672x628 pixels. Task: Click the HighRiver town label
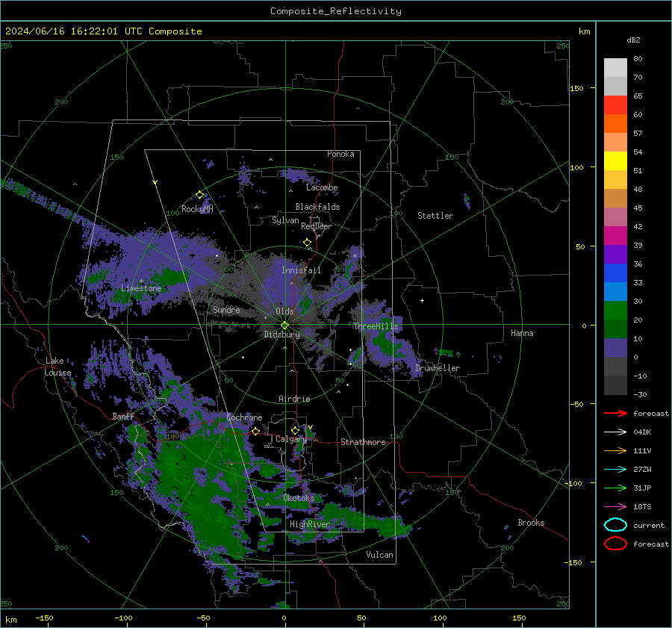click(x=309, y=524)
